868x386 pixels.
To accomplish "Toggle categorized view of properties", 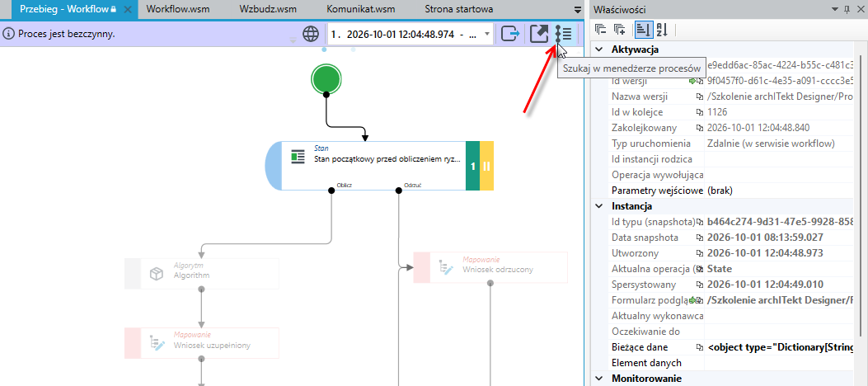I will (643, 30).
